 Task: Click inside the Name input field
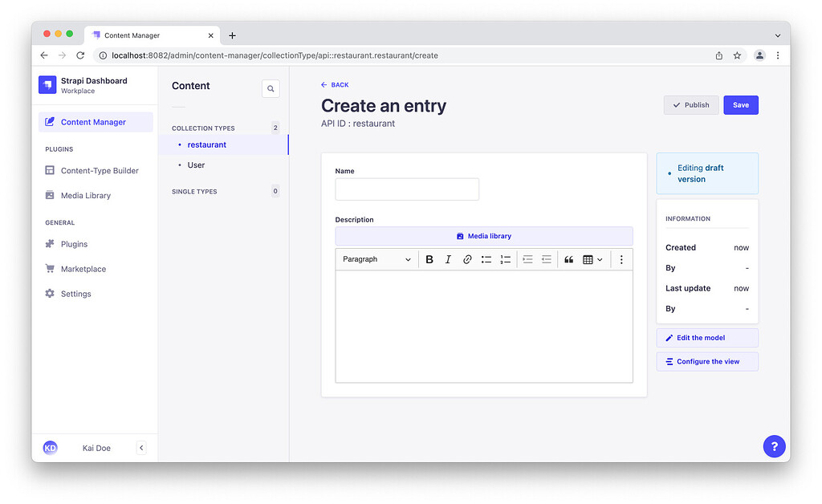click(x=407, y=189)
